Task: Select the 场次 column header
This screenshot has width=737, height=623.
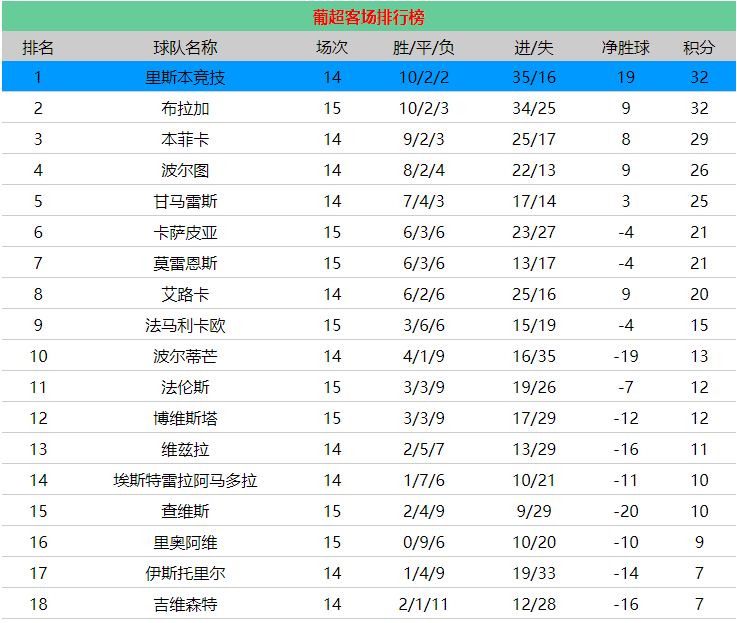Action: 332,47
